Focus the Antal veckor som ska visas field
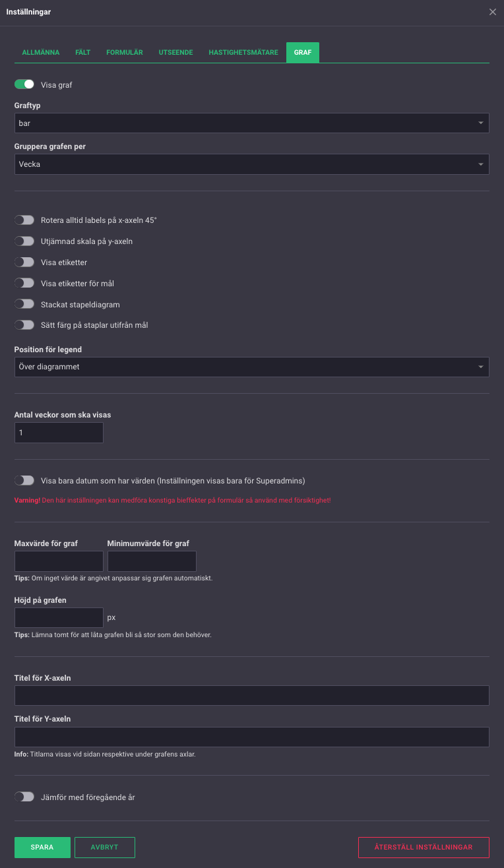Image resolution: width=504 pixels, height=868 pixels. pos(59,433)
